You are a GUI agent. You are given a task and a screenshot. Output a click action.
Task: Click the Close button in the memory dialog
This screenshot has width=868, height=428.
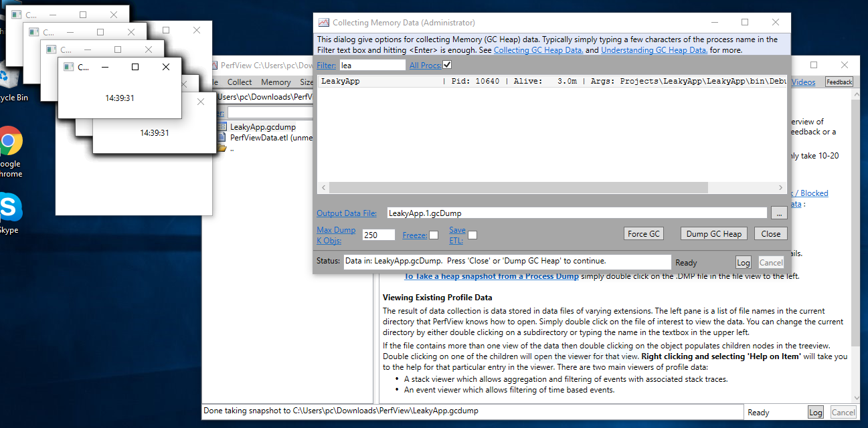[771, 233]
